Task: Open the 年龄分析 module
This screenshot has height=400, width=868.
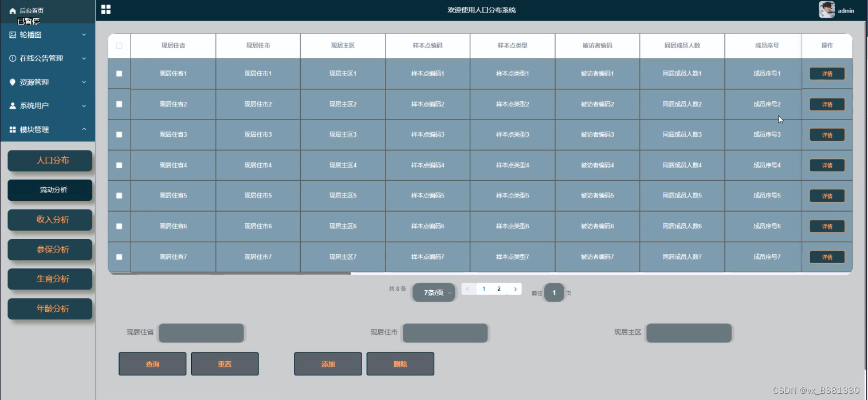Action: (x=50, y=308)
